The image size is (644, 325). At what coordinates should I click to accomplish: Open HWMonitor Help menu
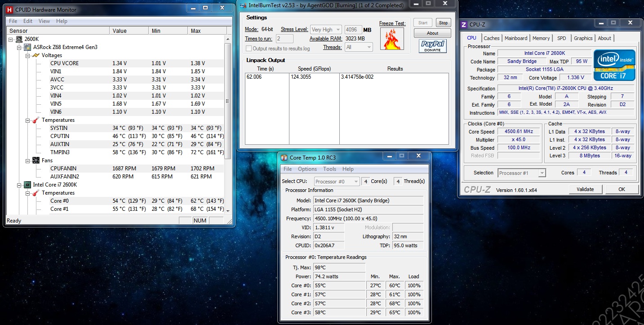[62, 21]
